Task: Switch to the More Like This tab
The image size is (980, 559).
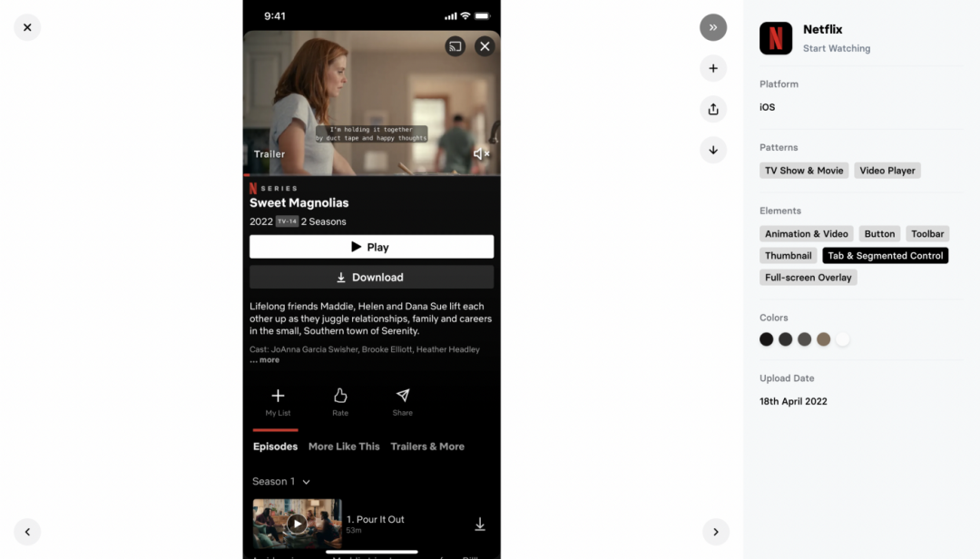Action: click(344, 446)
